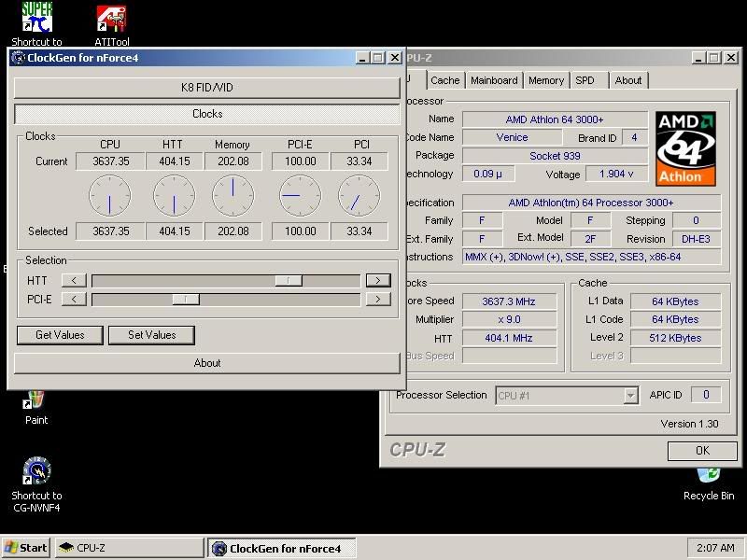Collapse the Clocks section header
The image size is (747, 560).
206,114
